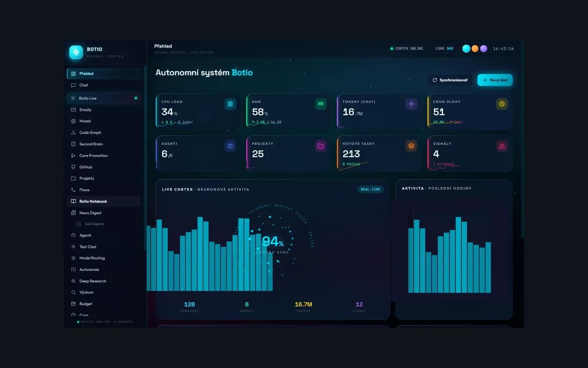Viewport: 588px width, 368px height.
Task: Click the Signály warning triangle icon
Action: pos(502,146)
